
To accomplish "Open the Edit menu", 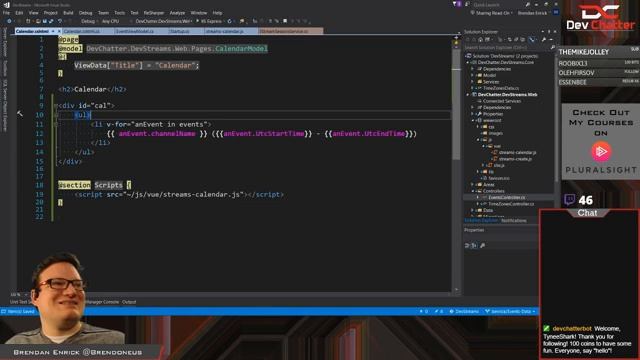I will (x=19, y=13).
